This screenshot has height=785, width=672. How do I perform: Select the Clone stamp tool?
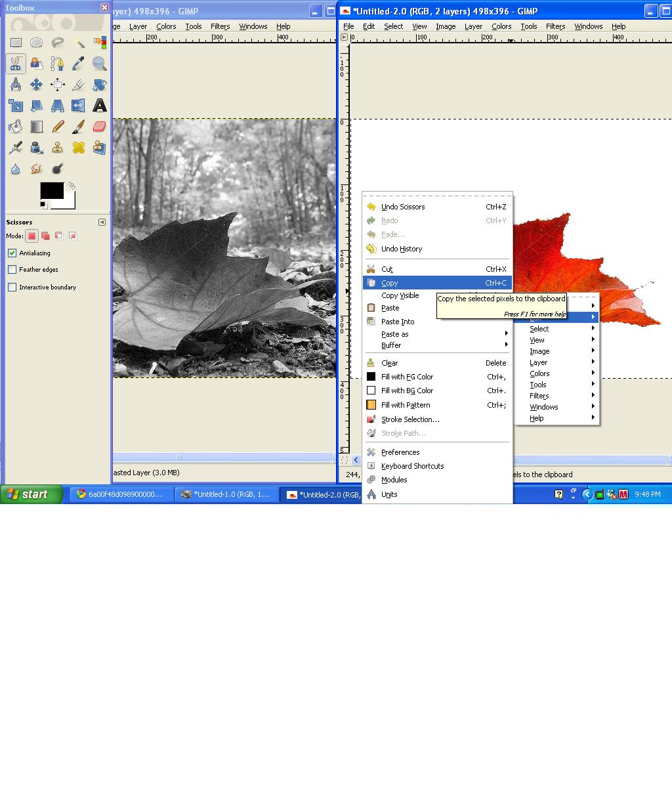pos(58,148)
